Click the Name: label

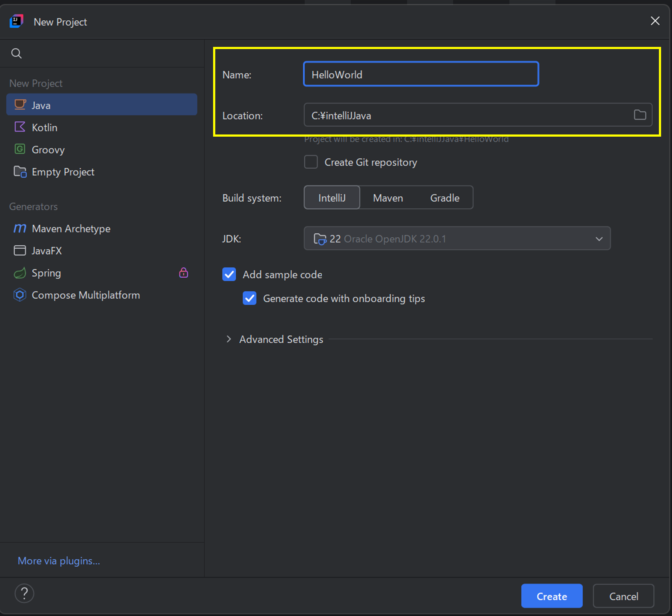coord(237,75)
